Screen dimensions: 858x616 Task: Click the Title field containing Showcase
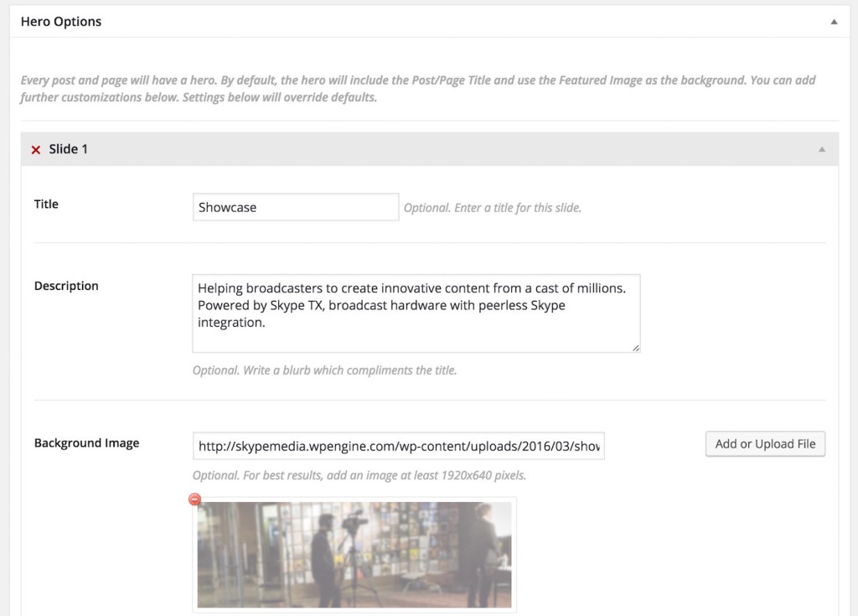pos(296,207)
